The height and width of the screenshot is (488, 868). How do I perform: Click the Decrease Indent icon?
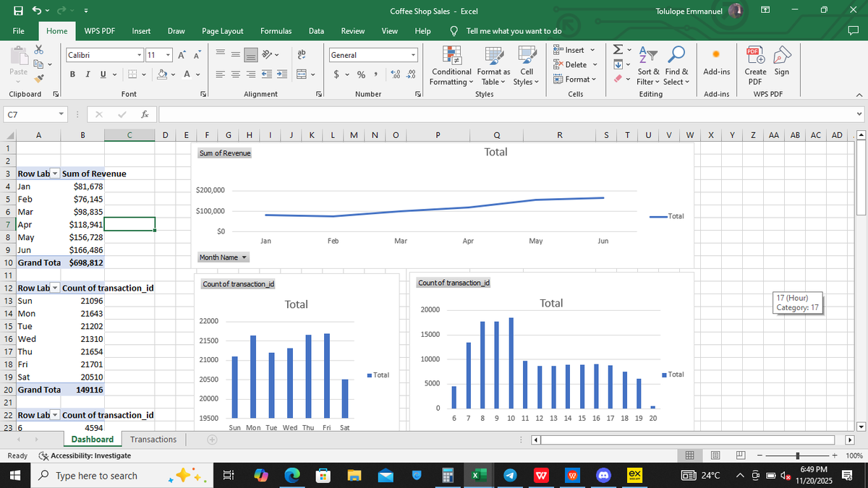tap(267, 74)
